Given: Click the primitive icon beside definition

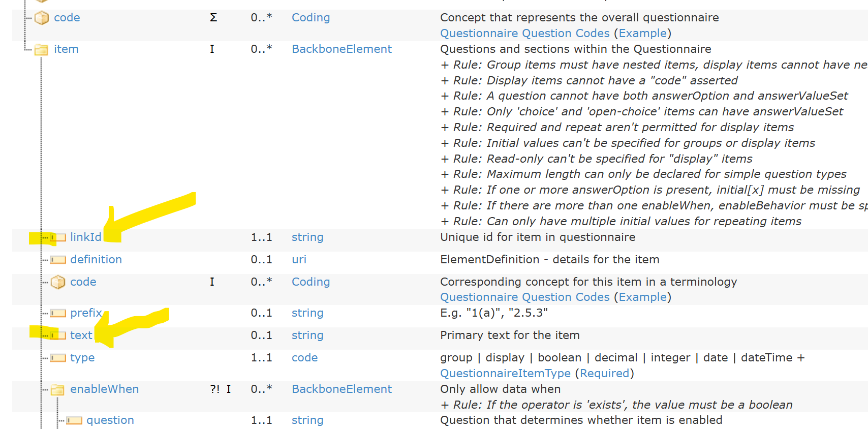Looking at the screenshot, I should 58,260.
